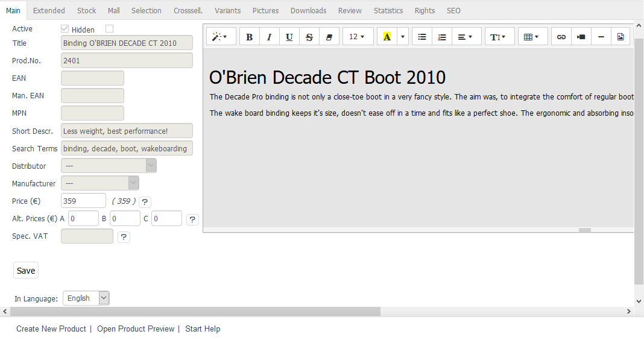This screenshot has height=340, width=644.
Task: Click the Search Terms field
Action: tap(127, 148)
